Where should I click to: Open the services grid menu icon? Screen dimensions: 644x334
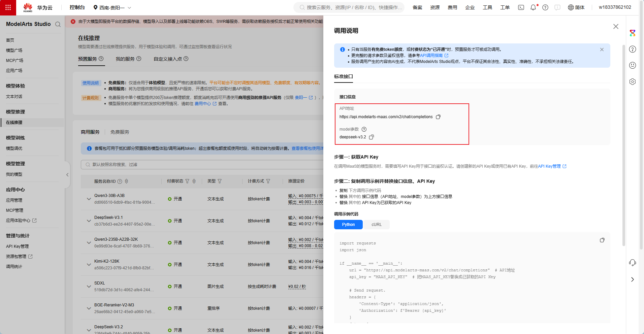click(8, 7)
